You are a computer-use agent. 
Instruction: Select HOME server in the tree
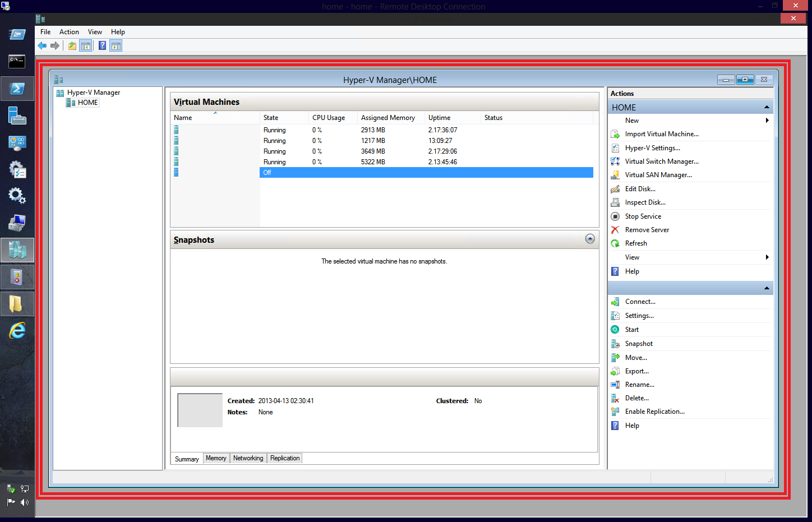click(x=87, y=103)
